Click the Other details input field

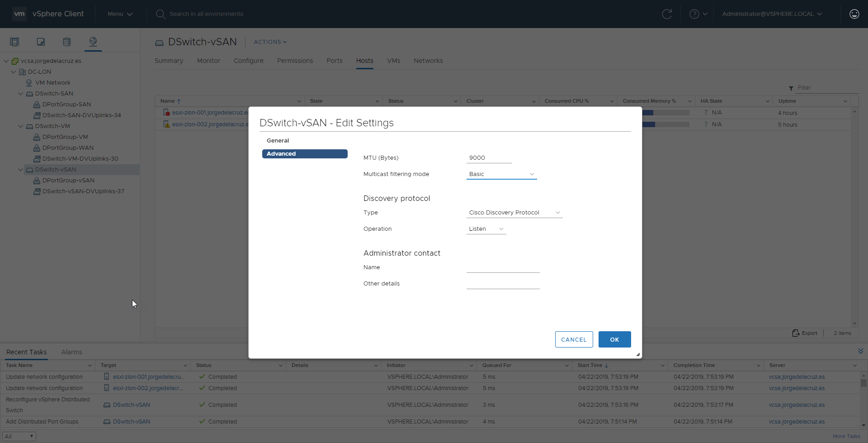pyautogui.click(x=503, y=284)
